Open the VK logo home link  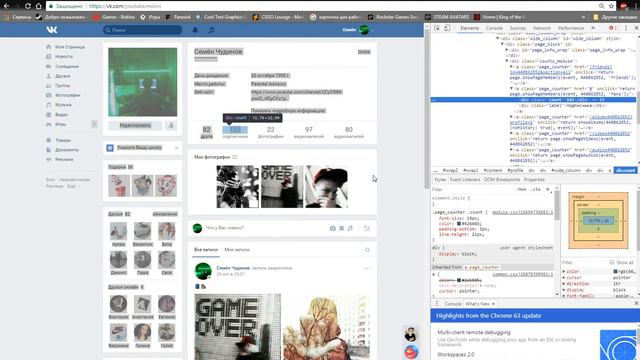click(x=52, y=30)
